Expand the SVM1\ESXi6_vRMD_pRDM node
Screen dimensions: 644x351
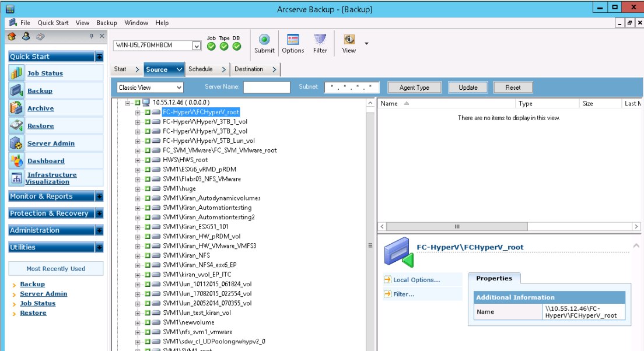138,170
